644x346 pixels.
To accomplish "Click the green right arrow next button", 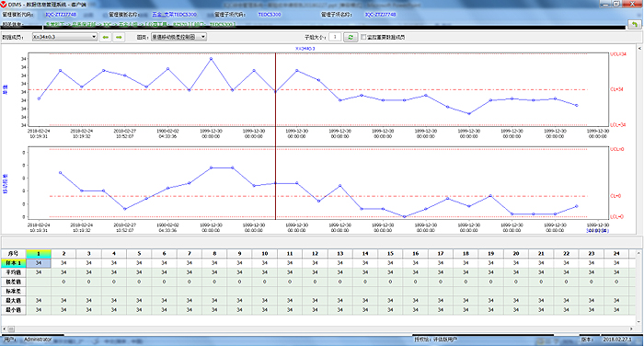I will (x=119, y=37).
